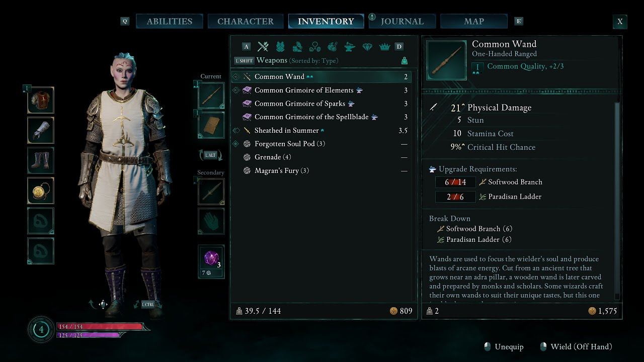644x362 pixels.
Task: Swap weapon sets with the L.ALT toggle
Action: pos(211,155)
